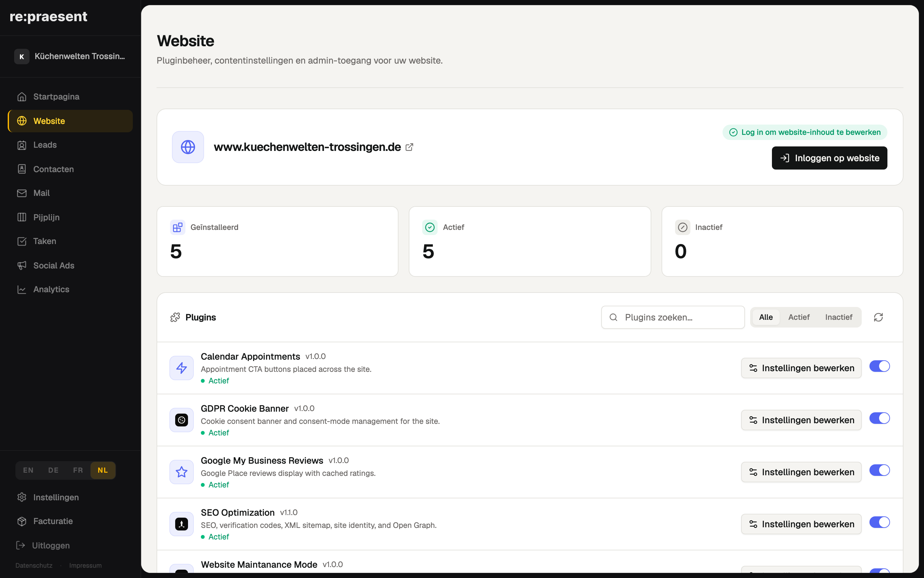Click the globe icon beside website URL
This screenshot has height=578, width=924.
188,147
